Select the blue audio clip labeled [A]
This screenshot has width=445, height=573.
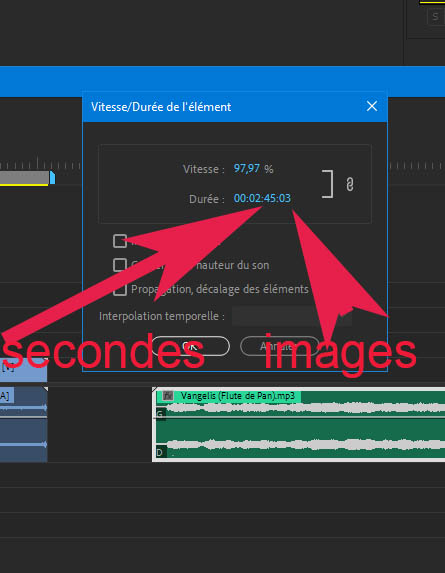(x=23, y=424)
